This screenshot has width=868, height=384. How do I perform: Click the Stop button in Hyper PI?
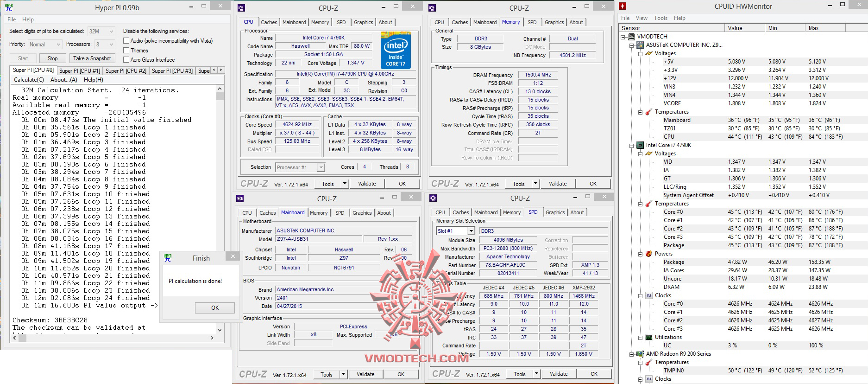52,58
